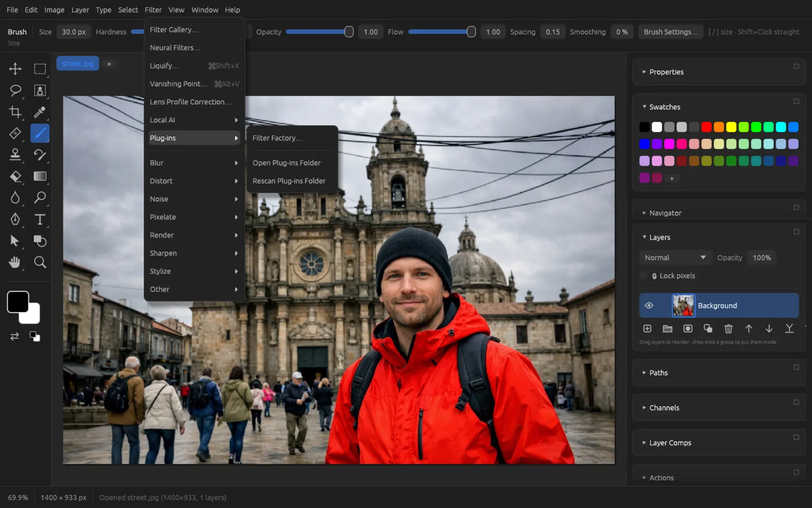The image size is (812, 508).
Task: Select the Path Selection arrow tool
Action: pyautogui.click(x=15, y=241)
